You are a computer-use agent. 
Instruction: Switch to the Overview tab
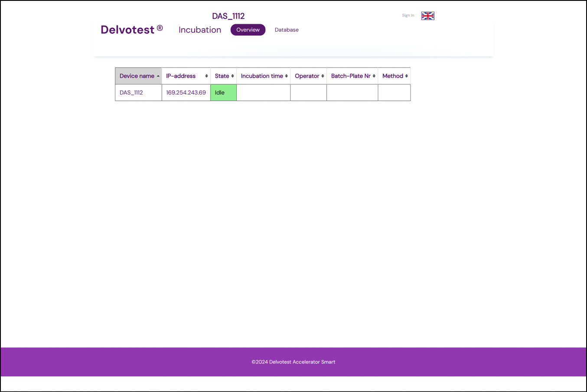(x=248, y=30)
